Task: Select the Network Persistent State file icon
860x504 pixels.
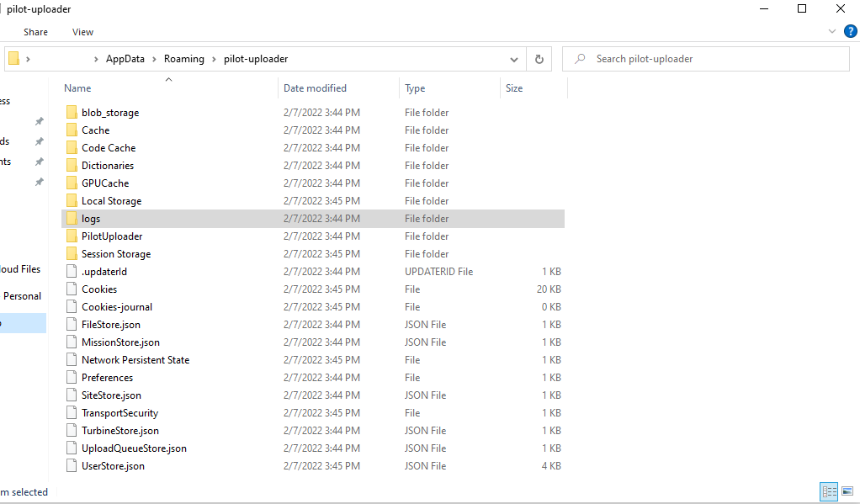Action: point(72,360)
